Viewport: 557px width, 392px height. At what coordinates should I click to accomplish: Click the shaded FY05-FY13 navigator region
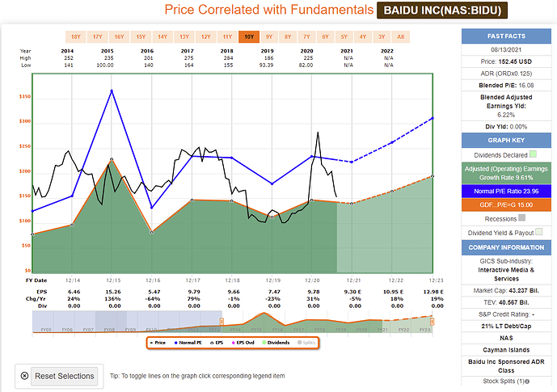click(127, 322)
